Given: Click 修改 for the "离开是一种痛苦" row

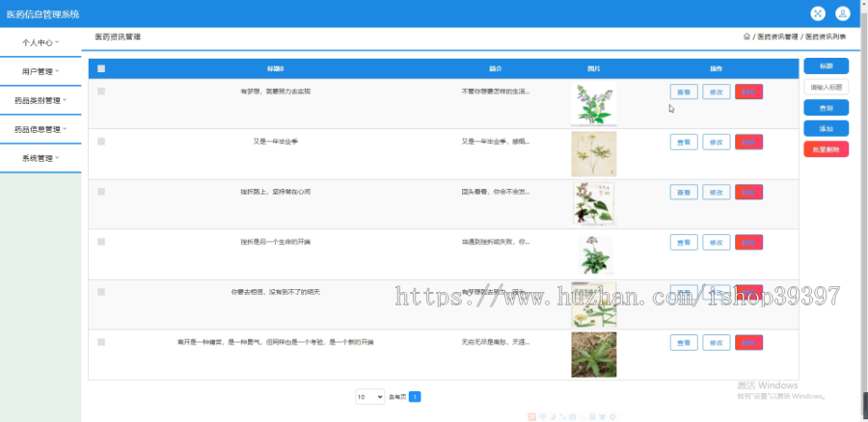Looking at the screenshot, I should click(717, 342).
